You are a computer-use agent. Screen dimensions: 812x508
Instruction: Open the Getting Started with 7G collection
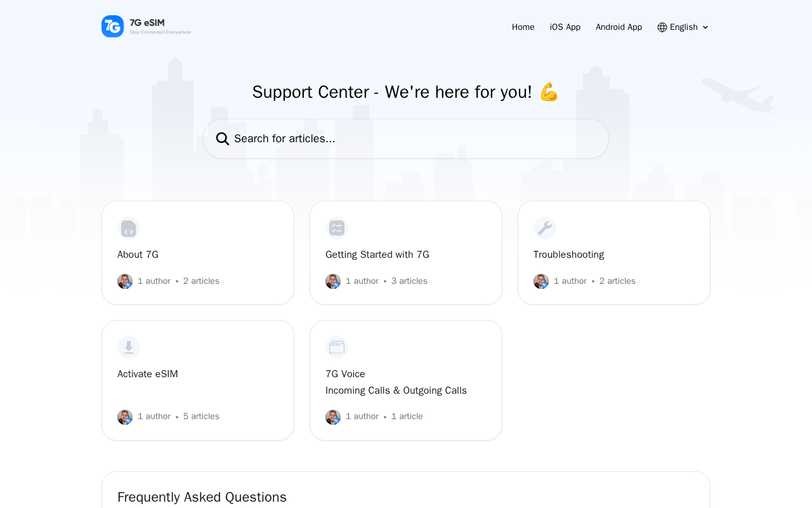(x=377, y=255)
